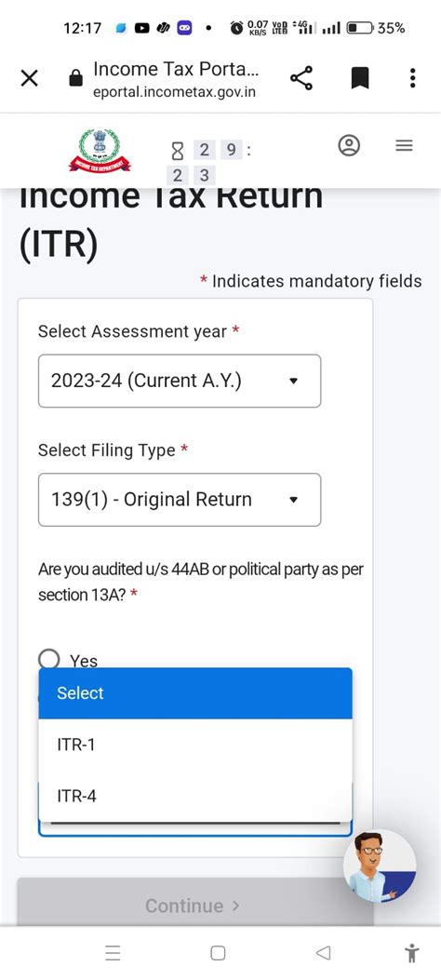Open the accessibility shortcut icon
The image size is (441, 980).
(x=411, y=953)
